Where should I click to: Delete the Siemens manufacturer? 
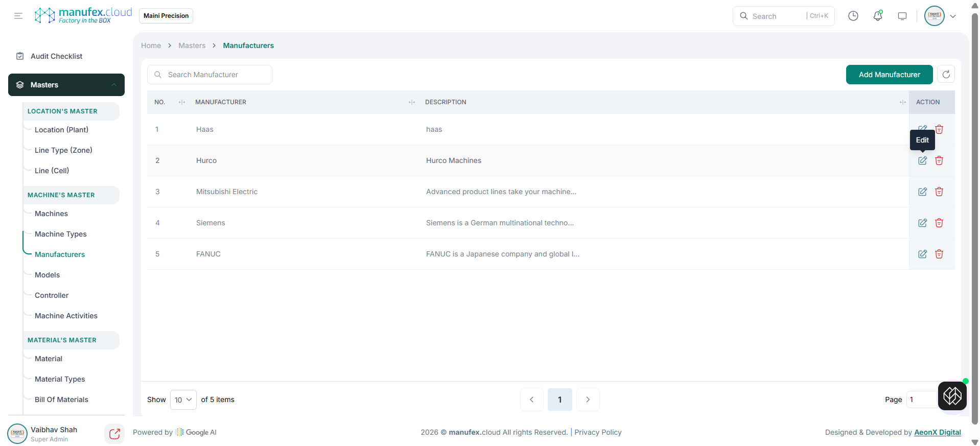[939, 223]
